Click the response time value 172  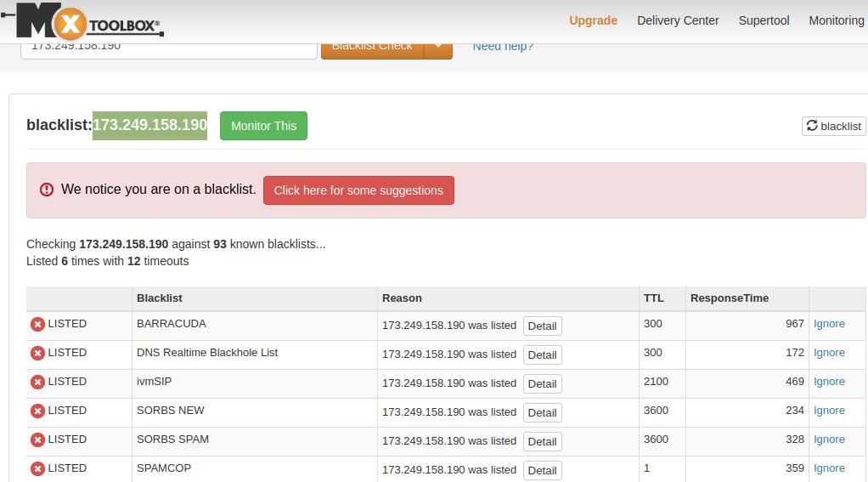[795, 352]
